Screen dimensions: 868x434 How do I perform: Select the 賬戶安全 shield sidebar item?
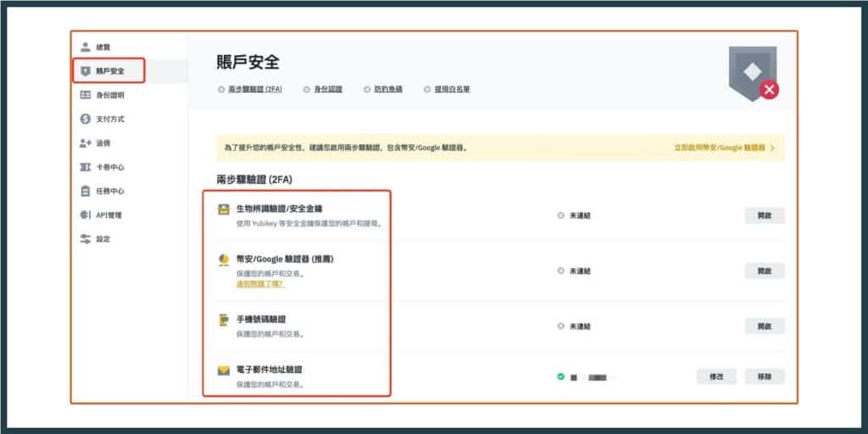pos(109,71)
